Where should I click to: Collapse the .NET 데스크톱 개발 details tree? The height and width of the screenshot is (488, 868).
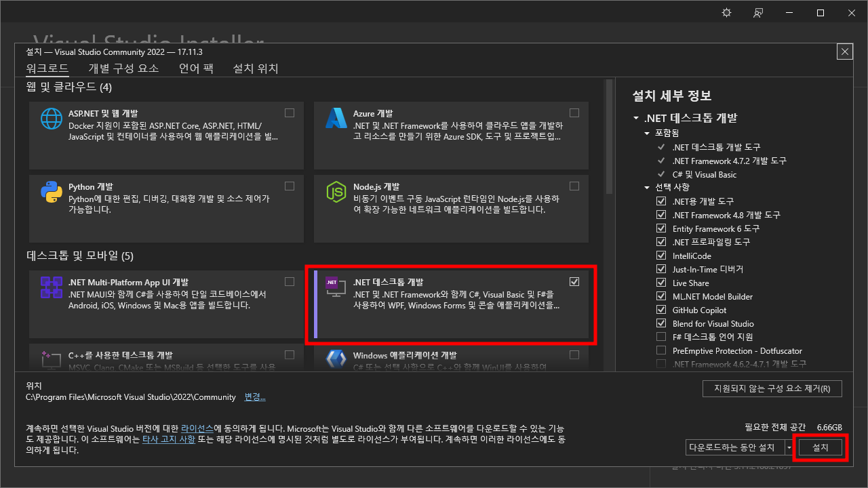[636, 118]
